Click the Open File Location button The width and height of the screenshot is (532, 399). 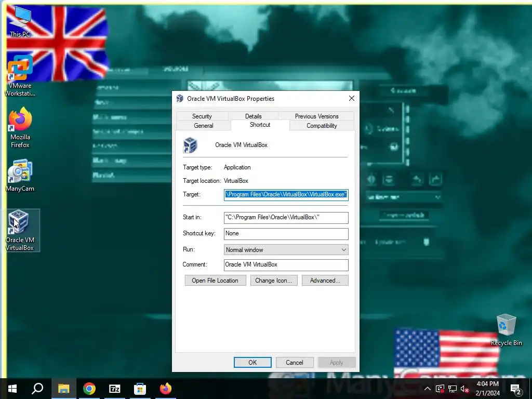coord(215,280)
